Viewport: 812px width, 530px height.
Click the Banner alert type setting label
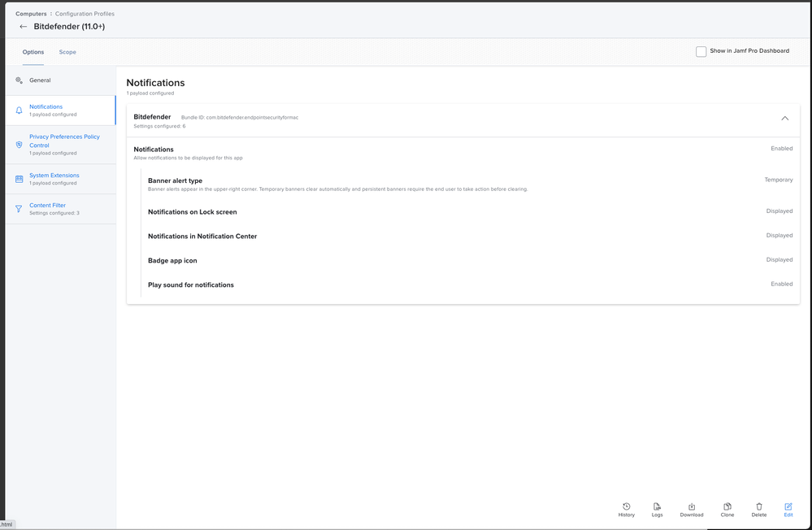pyautogui.click(x=175, y=180)
